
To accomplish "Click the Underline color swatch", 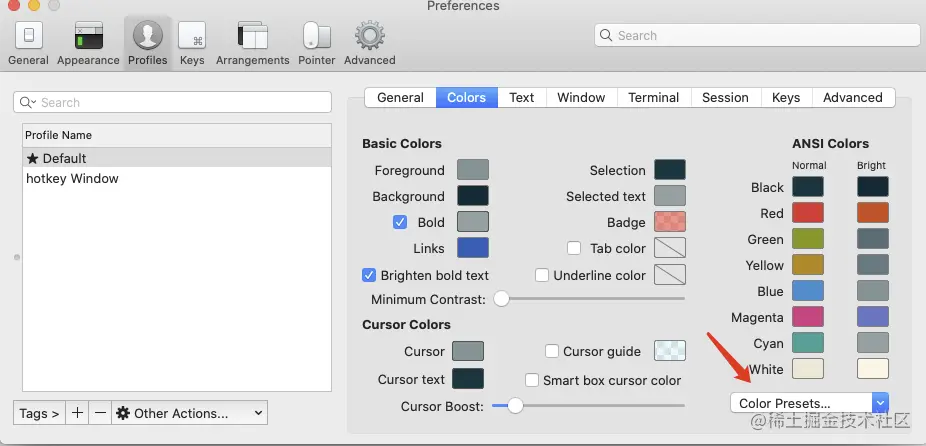I will [x=670, y=275].
